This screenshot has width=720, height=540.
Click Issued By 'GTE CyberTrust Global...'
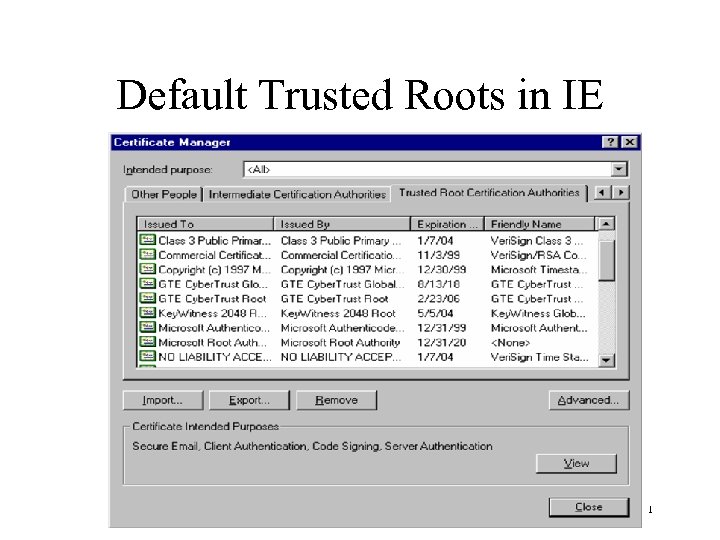343,284
